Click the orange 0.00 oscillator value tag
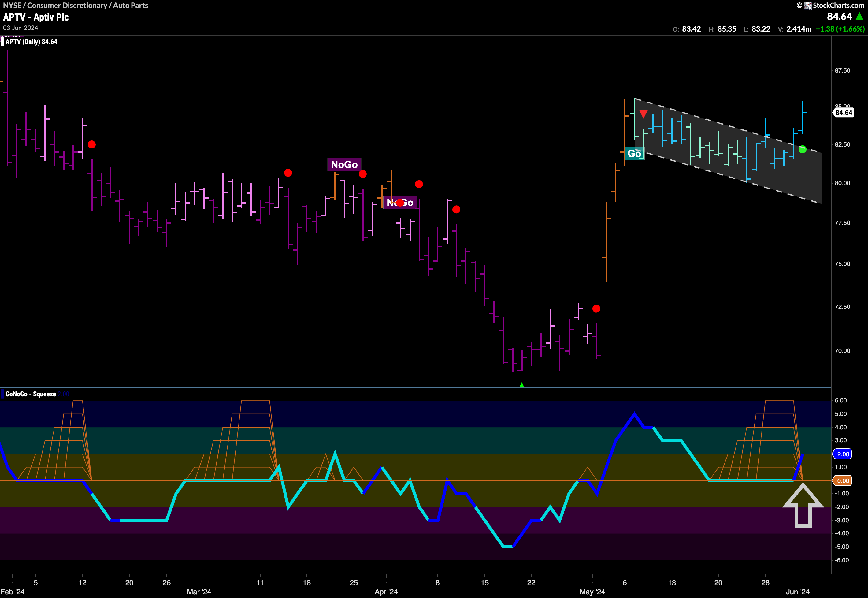The image size is (868, 598). (x=843, y=481)
